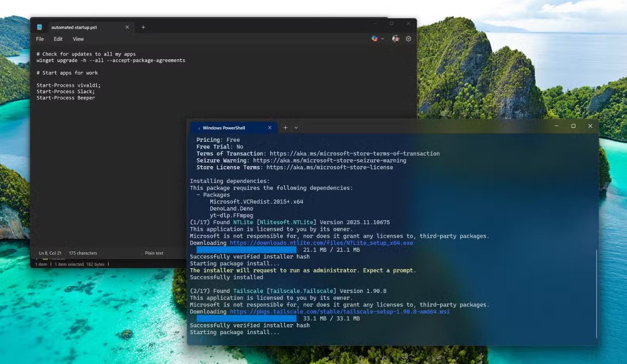
Task: Click the Ln 8, Col 21 status indicator
Action: pos(50,253)
